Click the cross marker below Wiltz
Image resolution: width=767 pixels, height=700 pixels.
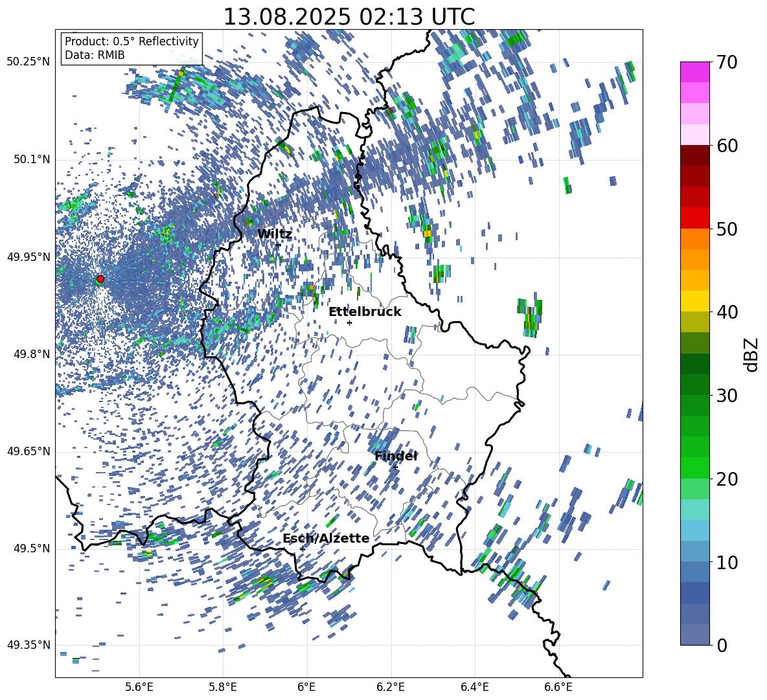click(278, 245)
